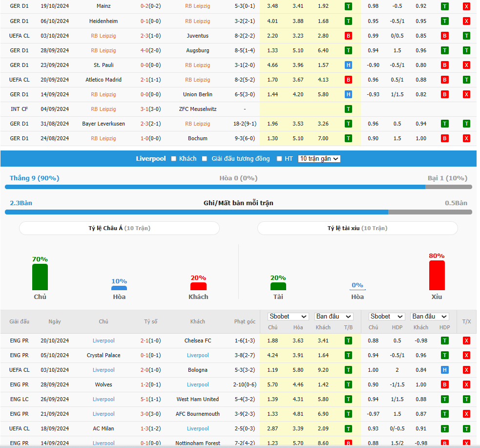Click green T result icon in Bologna row
The height and width of the screenshot is (448, 480).
[x=348, y=370]
